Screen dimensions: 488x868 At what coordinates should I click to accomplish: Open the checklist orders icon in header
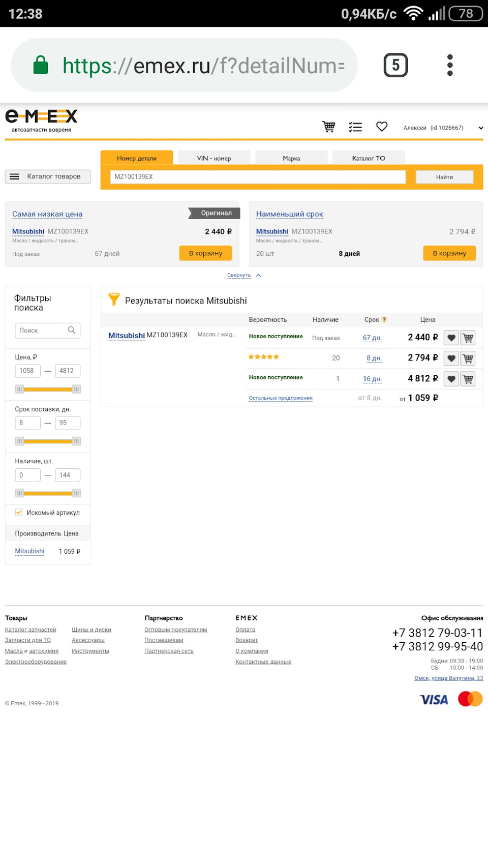(x=355, y=127)
